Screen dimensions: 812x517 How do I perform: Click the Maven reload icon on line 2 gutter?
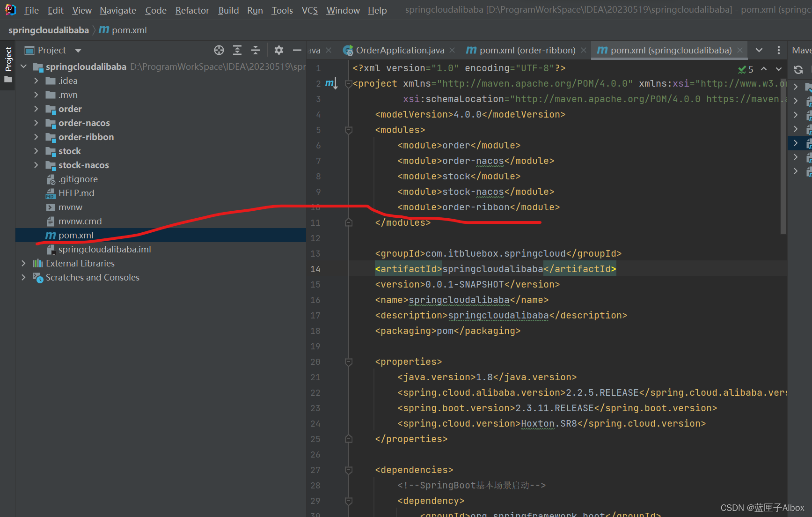click(331, 83)
